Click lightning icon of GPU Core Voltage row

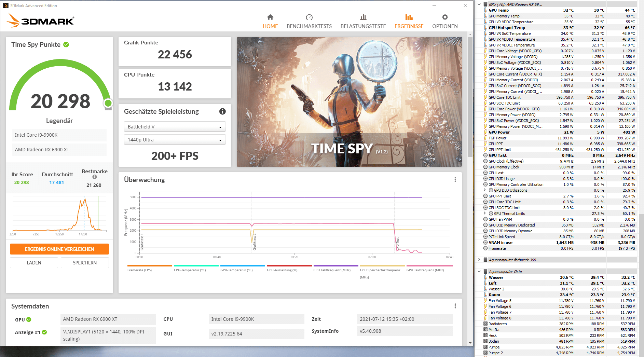pyautogui.click(x=485, y=51)
